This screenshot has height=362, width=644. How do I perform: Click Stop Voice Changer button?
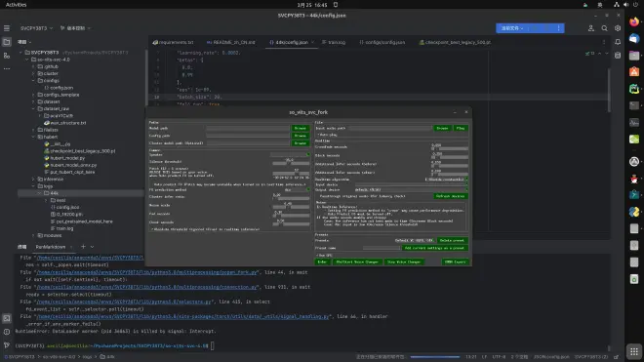[x=404, y=261]
